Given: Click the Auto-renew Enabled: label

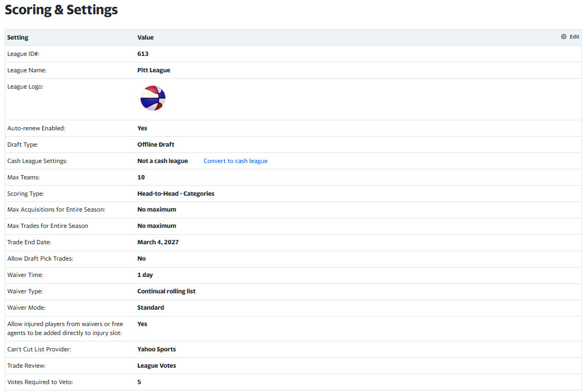Looking at the screenshot, I should 36,128.
